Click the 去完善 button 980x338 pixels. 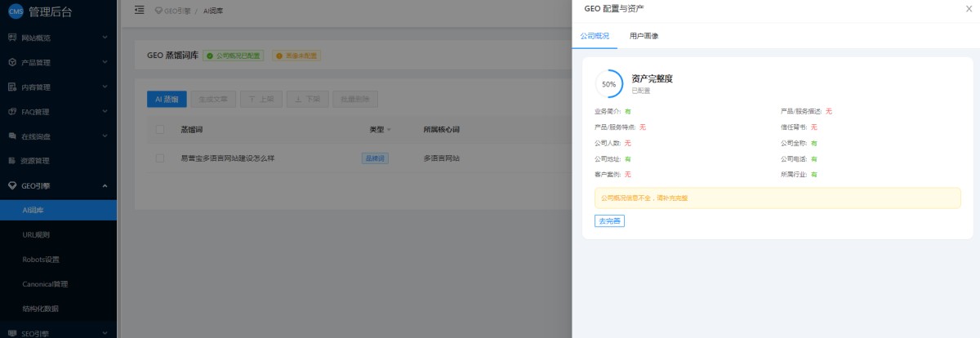pos(609,221)
